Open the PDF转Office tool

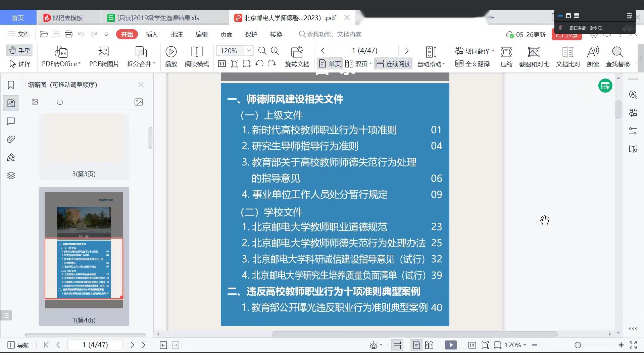61,56
